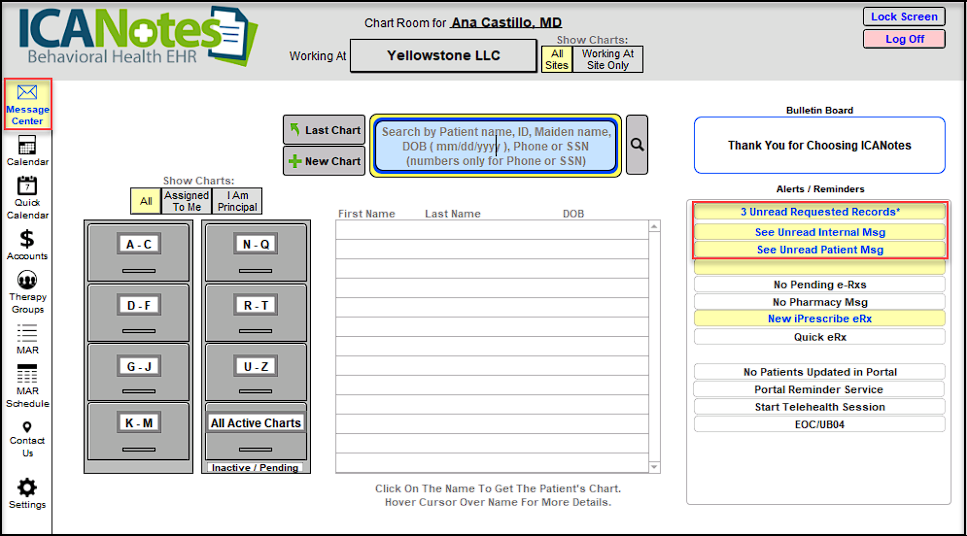Open 3 Unread Requested Records alert
Viewport: 967px width, 536px height.
(x=820, y=212)
